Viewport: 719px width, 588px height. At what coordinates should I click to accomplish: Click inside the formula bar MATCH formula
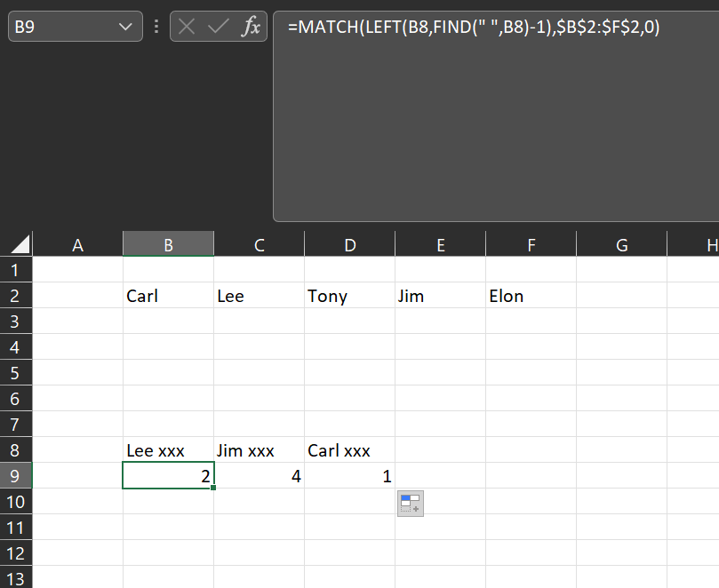(474, 27)
